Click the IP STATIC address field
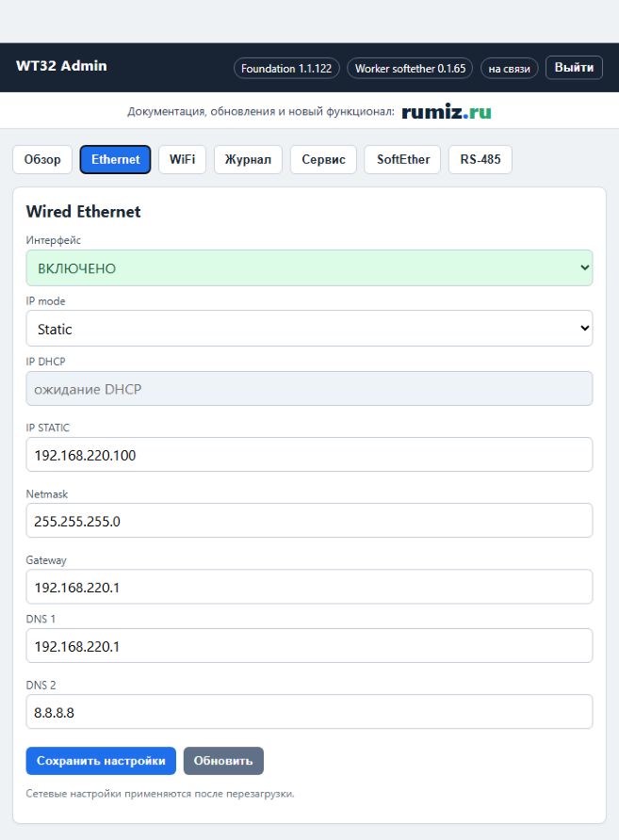The image size is (619, 840). 309,455
